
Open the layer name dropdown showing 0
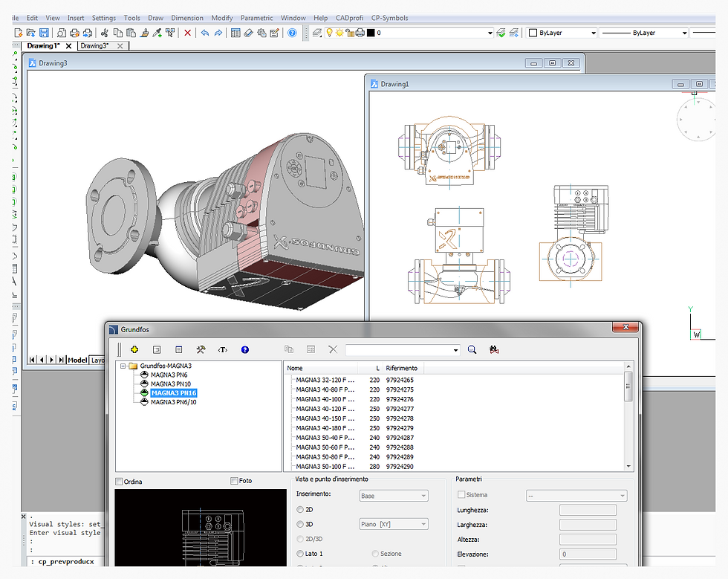490,33
